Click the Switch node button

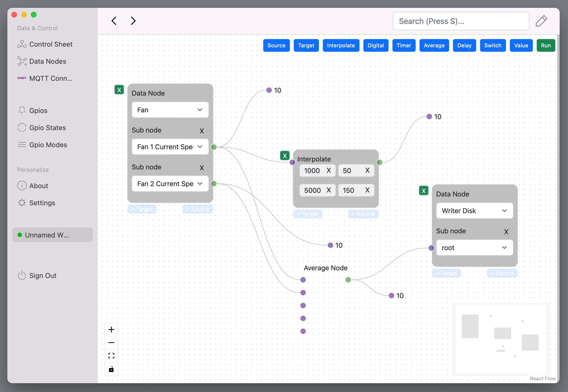pyautogui.click(x=493, y=45)
